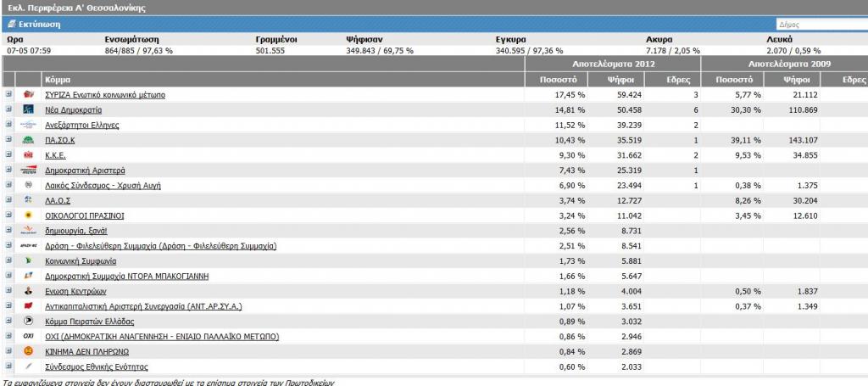Click the ΛΑ.Ο.Σ party logo
Viewport: 868px width, 386px height.
coord(29,200)
